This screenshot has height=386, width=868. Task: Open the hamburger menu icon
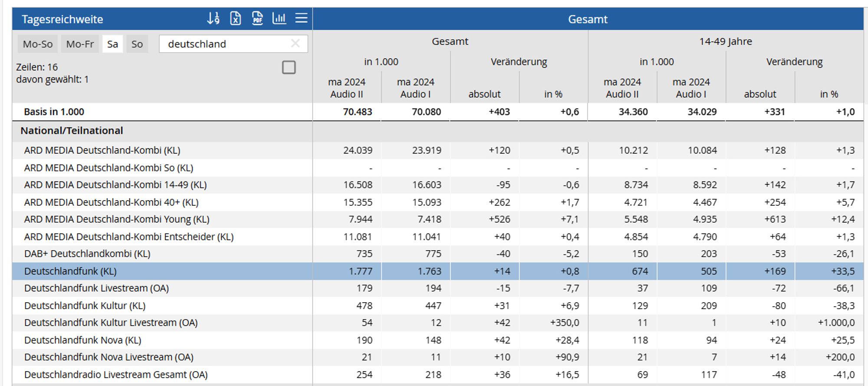tap(302, 18)
